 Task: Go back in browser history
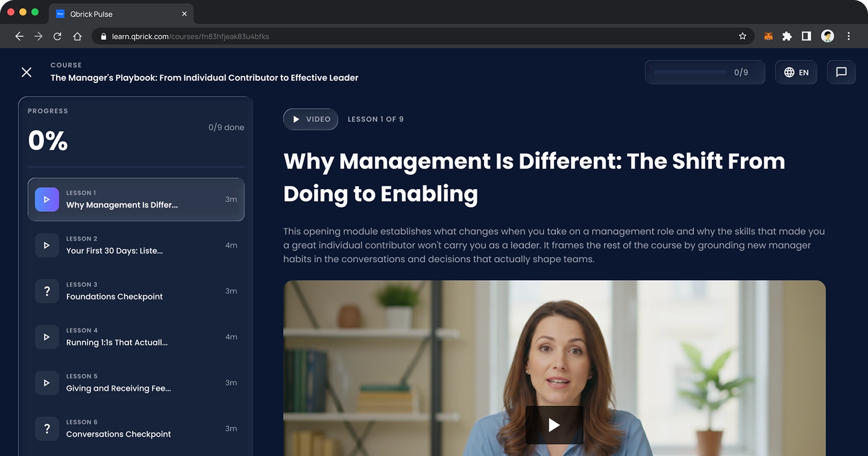click(19, 36)
